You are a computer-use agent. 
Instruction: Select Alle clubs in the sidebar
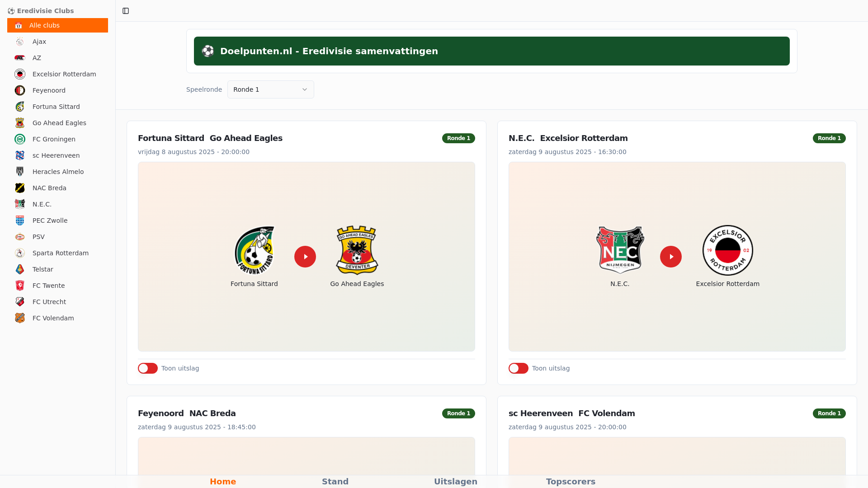pos(57,25)
